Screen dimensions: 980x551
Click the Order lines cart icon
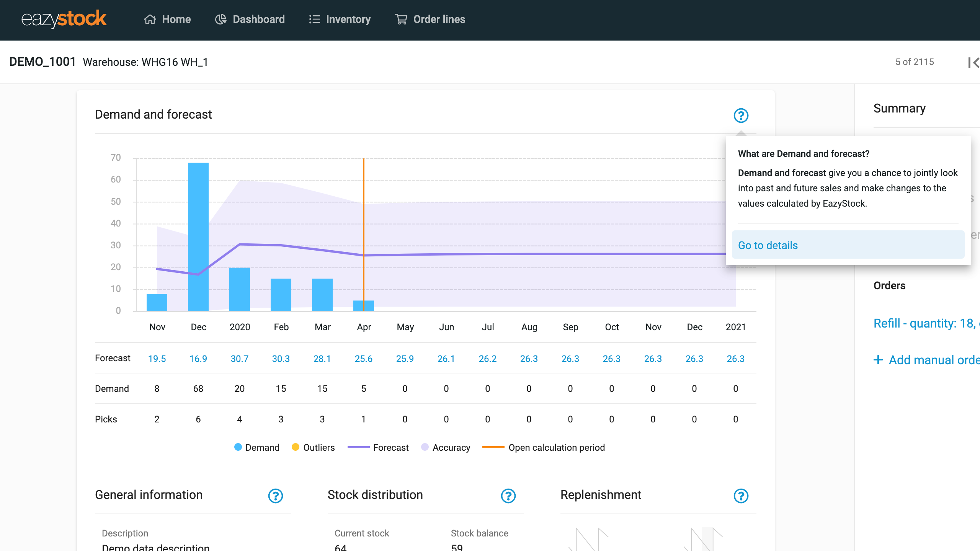[400, 19]
